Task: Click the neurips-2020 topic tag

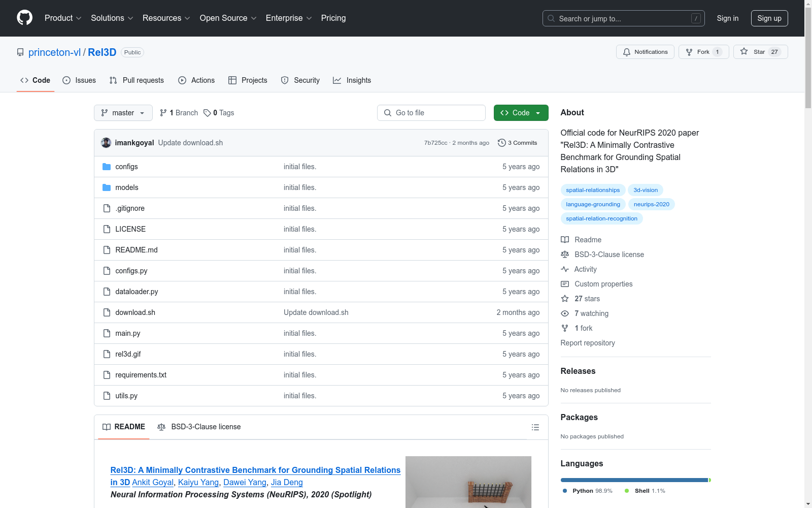Action: point(652,204)
